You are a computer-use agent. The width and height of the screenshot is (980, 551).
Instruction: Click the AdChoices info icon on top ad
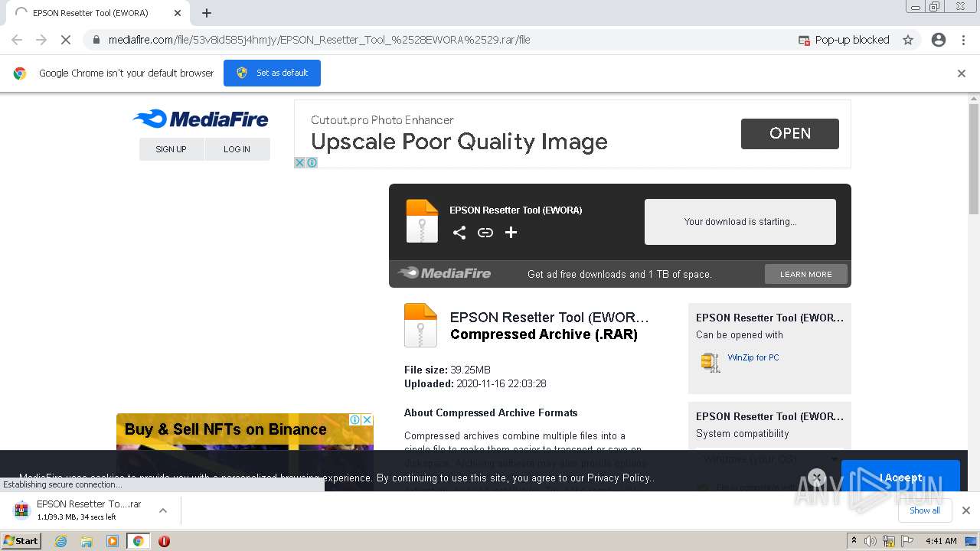[x=312, y=162]
